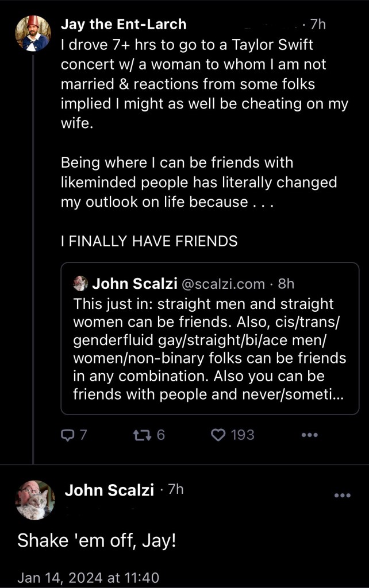Click the 7h timestamp next to the reply author
Screen dimensions: 369x588
tap(174, 489)
